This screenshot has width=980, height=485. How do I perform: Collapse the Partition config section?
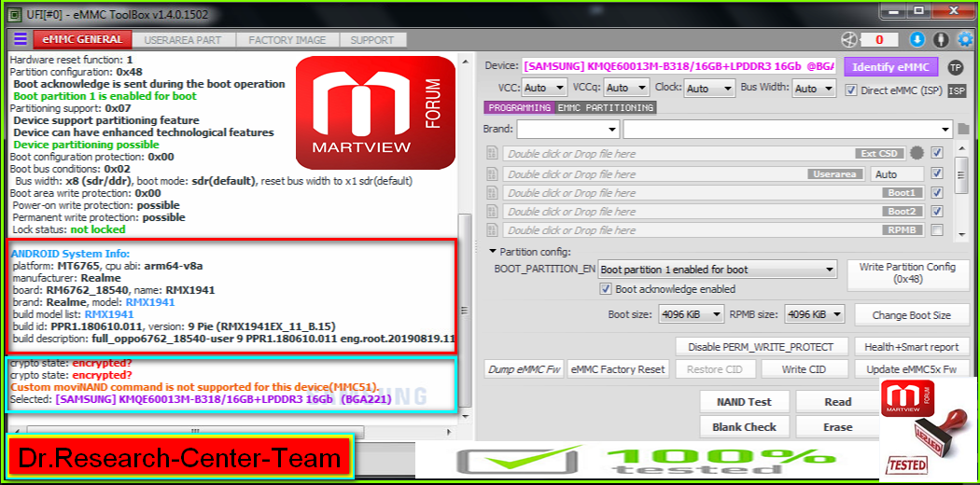(493, 252)
